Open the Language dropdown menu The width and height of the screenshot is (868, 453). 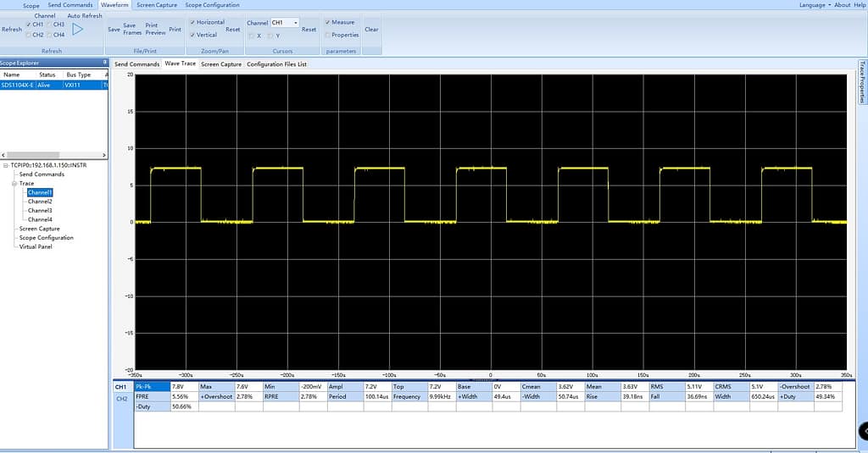(815, 5)
